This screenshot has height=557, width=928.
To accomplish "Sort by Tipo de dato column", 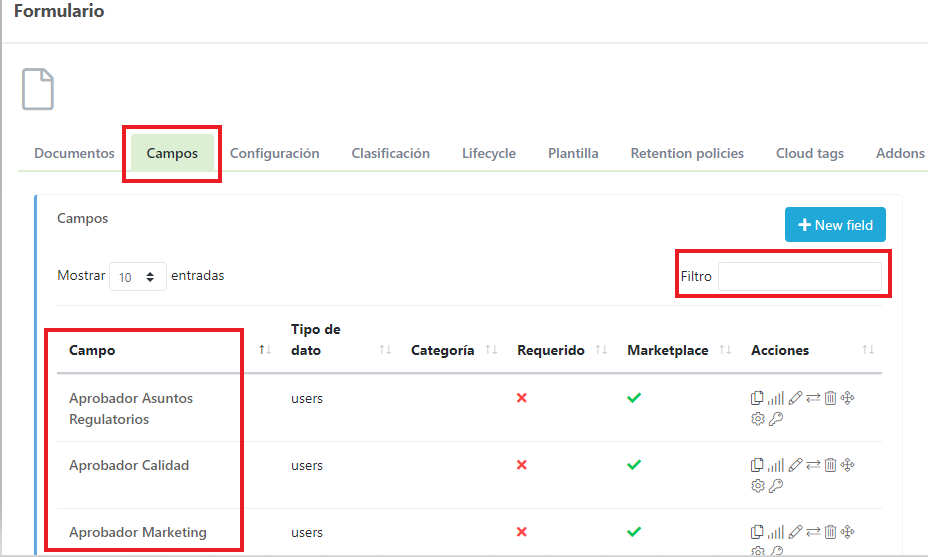I will [385, 350].
